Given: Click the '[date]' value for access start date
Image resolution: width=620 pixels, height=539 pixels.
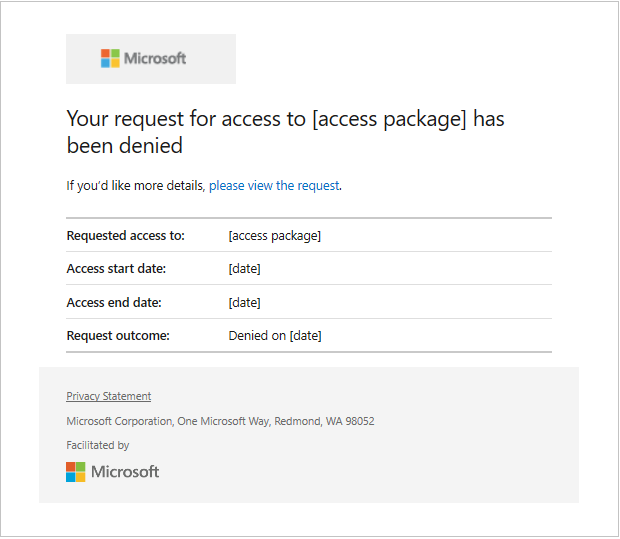Looking at the screenshot, I should click(x=244, y=269).
